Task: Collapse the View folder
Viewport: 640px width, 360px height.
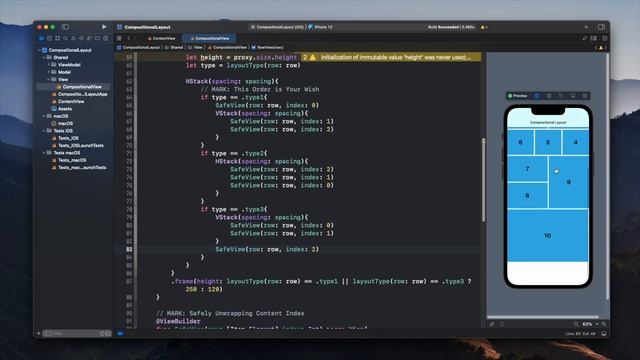Action: coord(49,80)
